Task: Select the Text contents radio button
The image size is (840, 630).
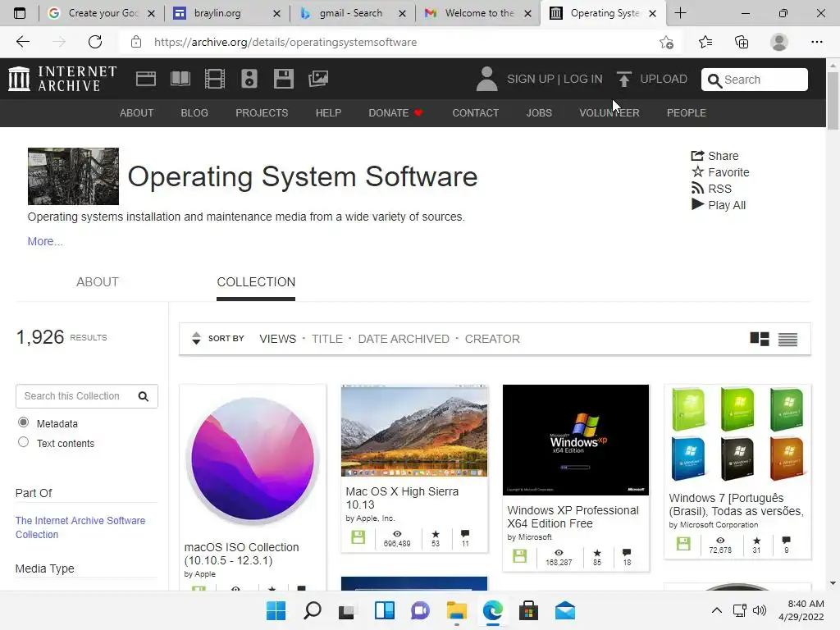Action: pyautogui.click(x=23, y=442)
